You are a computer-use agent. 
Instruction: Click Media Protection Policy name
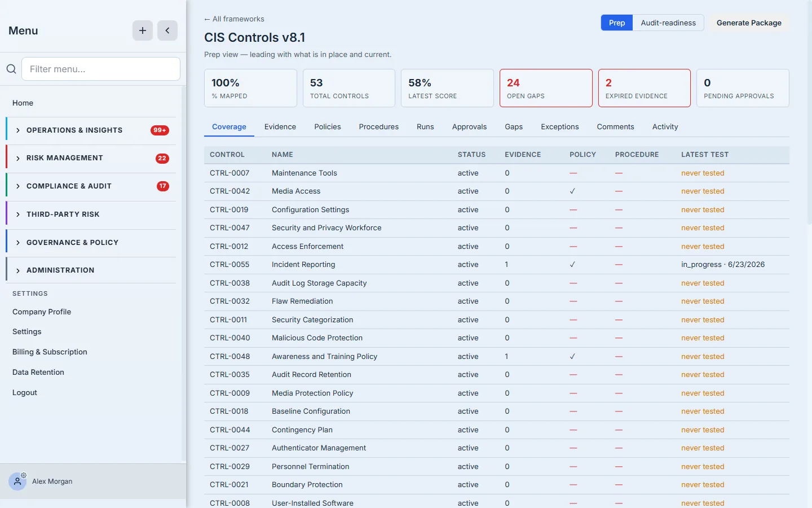312,393
